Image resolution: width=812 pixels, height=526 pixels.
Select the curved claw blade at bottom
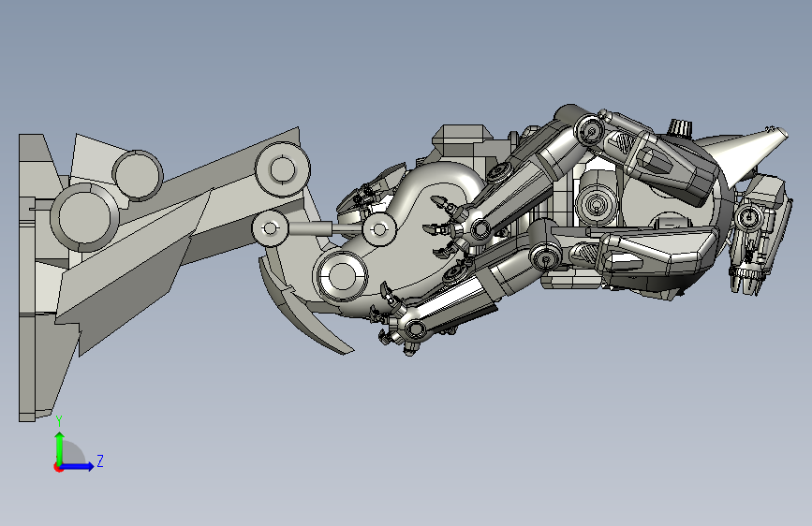[x=302, y=311]
